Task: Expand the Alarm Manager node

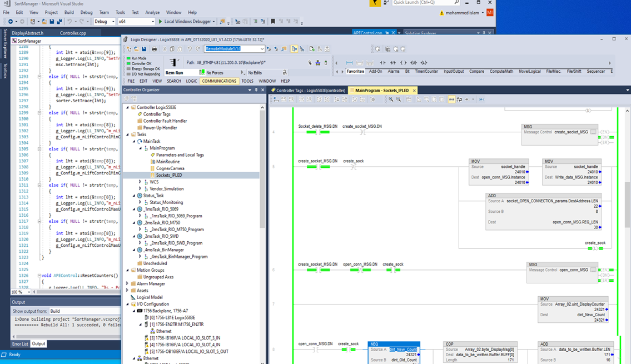Action: [x=127, y=283]
